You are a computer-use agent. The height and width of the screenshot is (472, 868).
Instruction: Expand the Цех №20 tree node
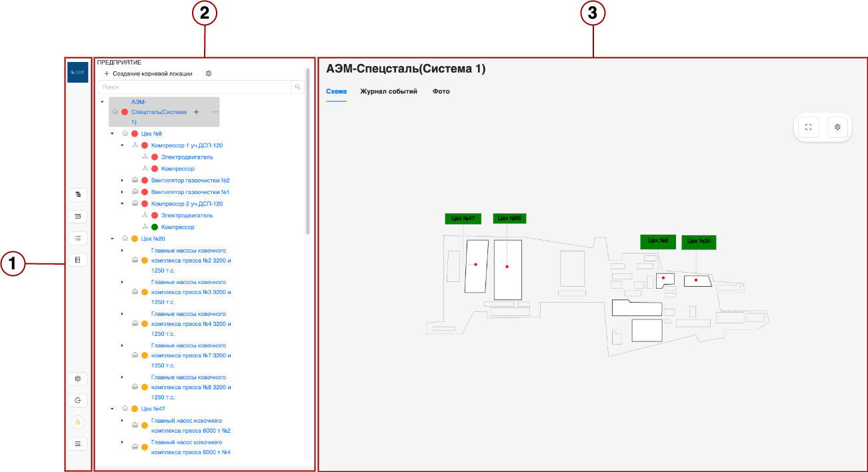(112, 238)
